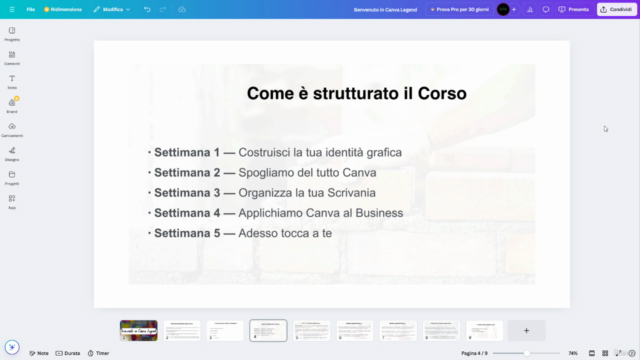
Task: Open the Brand panel
Action: [x=12, y=106]
